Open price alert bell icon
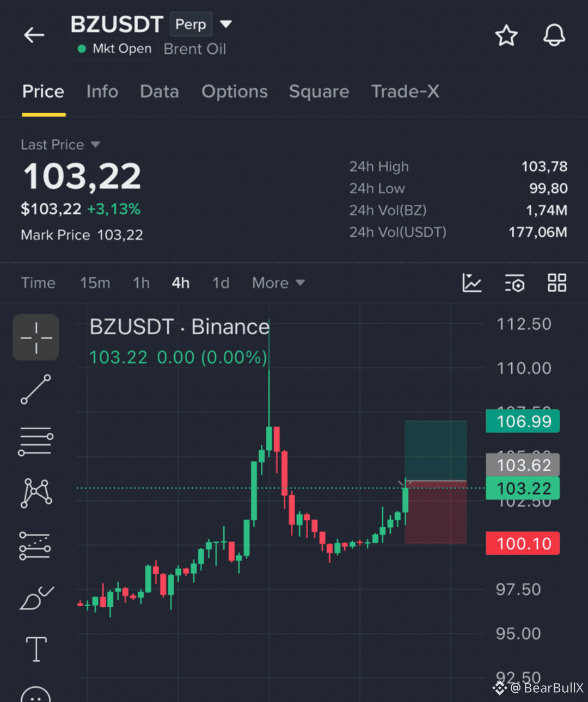This screenshot has width=588, height=702. click(x=554, y=35)
